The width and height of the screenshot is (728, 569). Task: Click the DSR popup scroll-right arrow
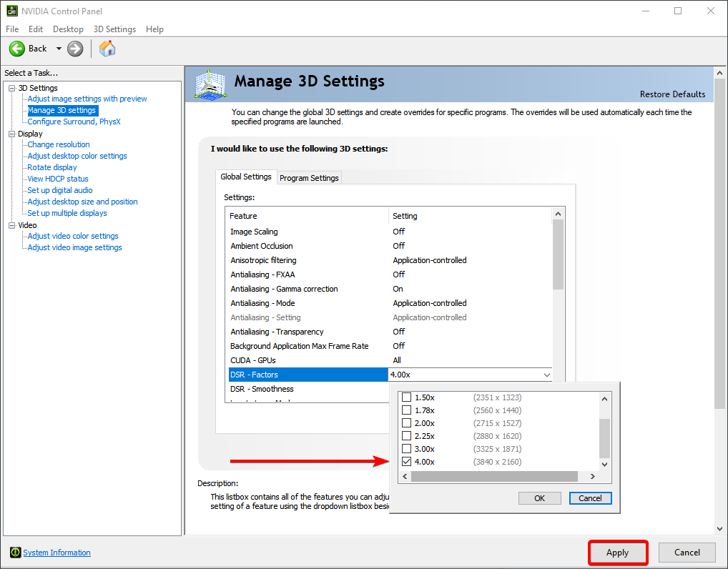(x=592, y=477)
